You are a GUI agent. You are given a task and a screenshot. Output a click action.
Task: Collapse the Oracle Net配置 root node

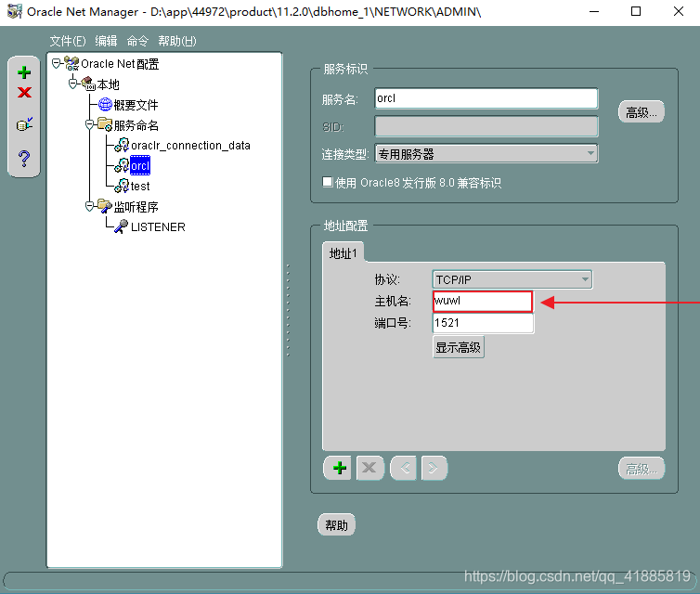coord(57,63)
